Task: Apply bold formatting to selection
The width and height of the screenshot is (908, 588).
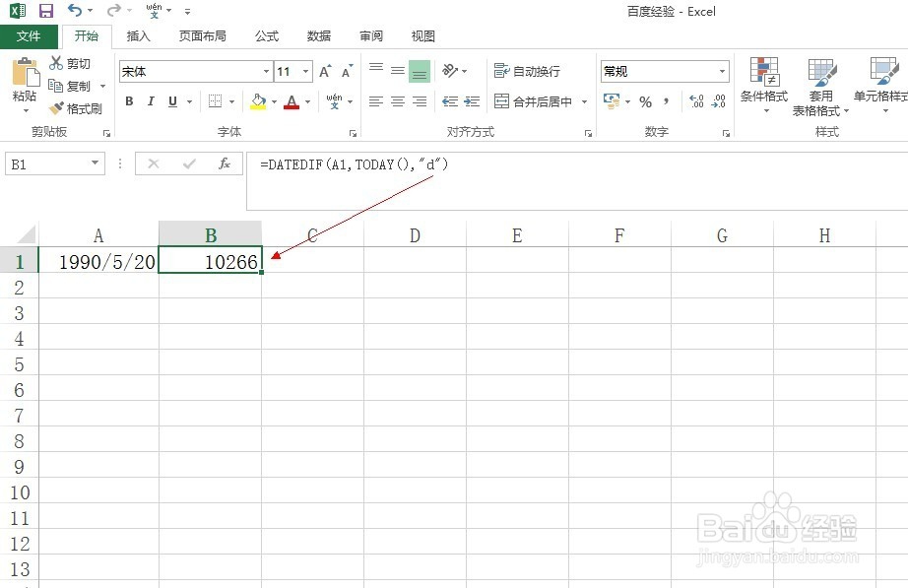Action: [x=128, y=101]
